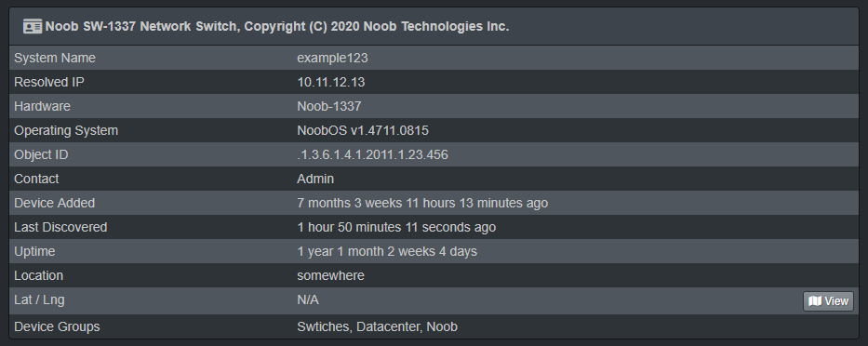This screenshot has width=868, height=346.
Task: Click the Device Added time value
Action: click(x=422, y=203)
